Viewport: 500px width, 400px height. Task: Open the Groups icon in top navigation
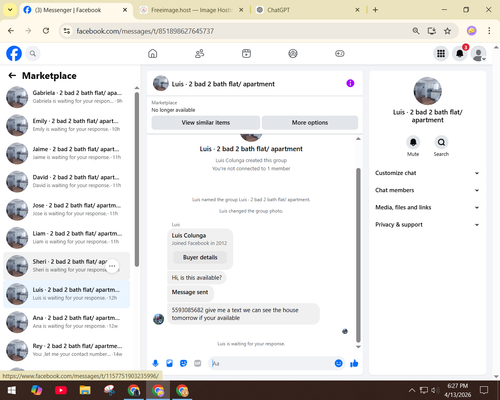pyautogui.click(x=293, y=53)
